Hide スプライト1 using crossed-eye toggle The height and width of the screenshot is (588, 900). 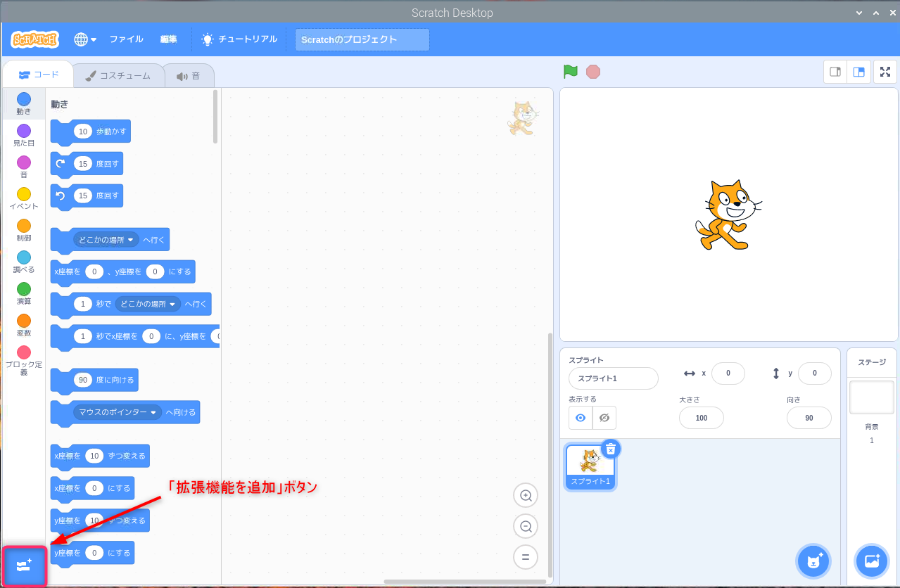[603, 418]
